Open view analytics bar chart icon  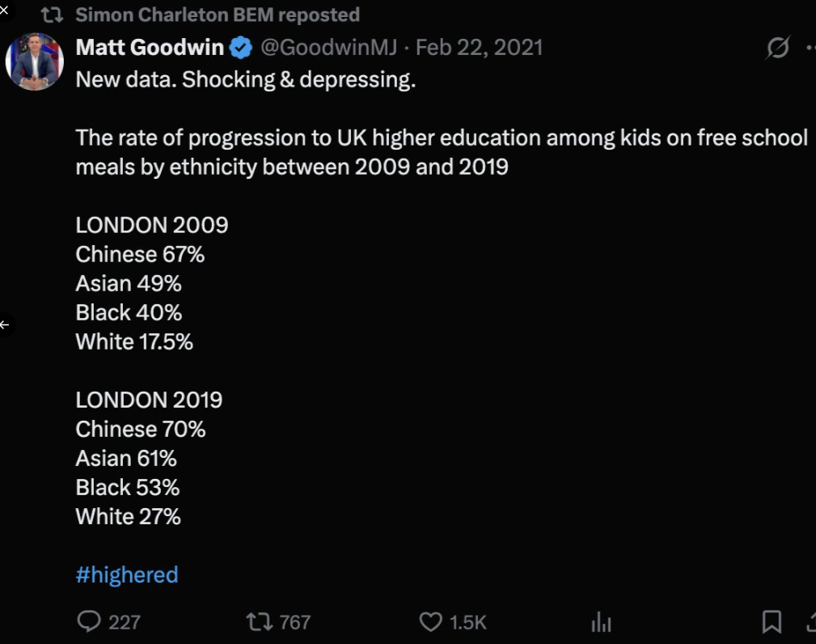601,621
